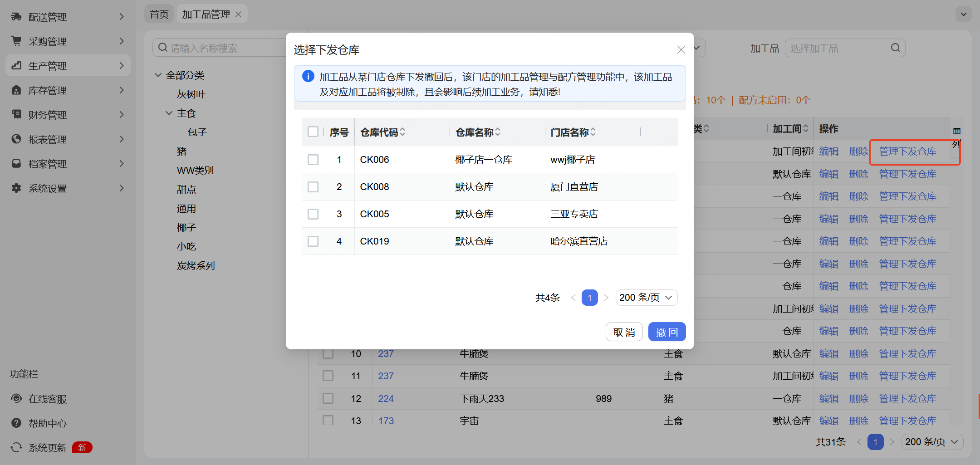Viewport: 980px width, 465px height.
Task: Check the CK019 哈尔滨直营店 row checkbox
Action: [313, 241]
